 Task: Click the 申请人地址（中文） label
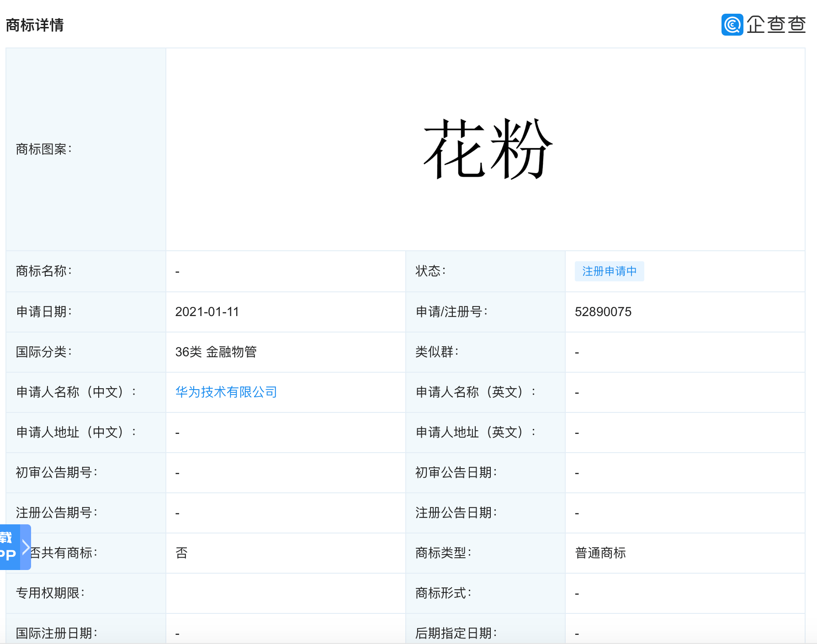[76, 432]
